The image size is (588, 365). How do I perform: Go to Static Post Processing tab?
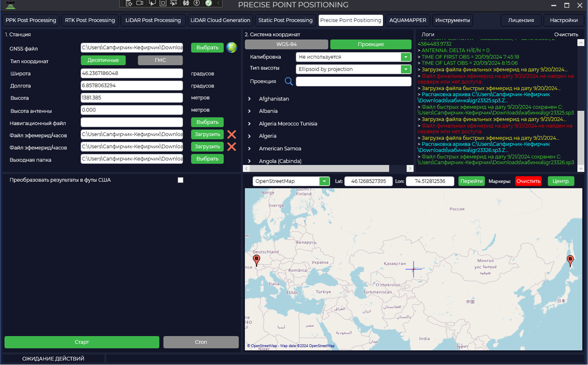(285, 20)
